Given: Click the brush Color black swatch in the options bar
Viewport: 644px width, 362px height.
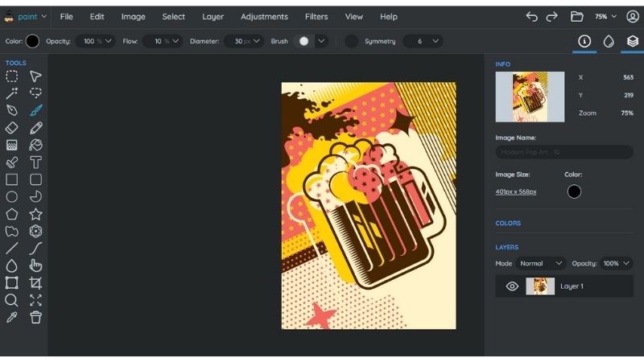Looking at the screenshot, I should click(32, 41).
